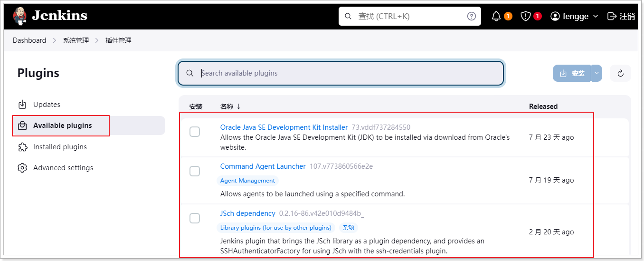Go to 插件管理 breadcrumb

[119, 40]
